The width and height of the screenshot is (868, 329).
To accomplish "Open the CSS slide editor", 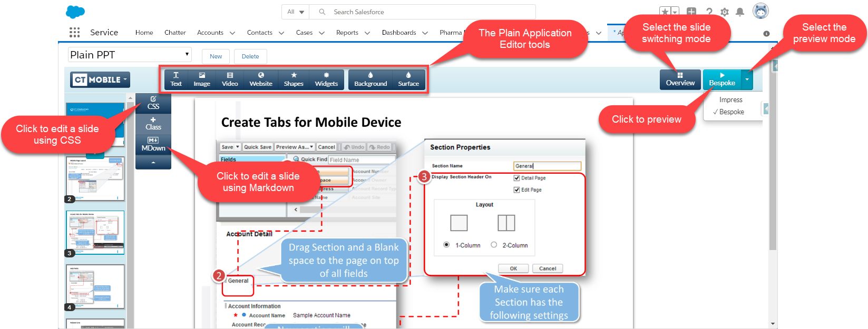I will click(x=153, y=103).
